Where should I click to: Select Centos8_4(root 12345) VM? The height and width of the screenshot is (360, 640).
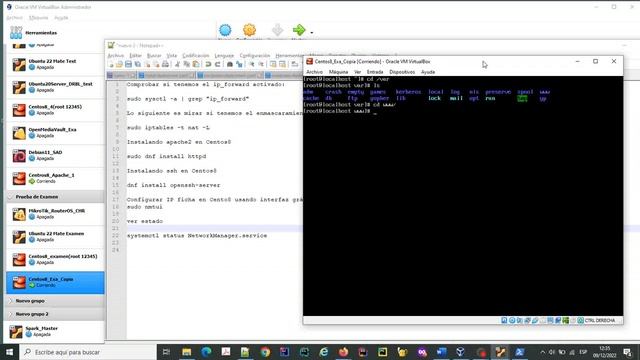(x=55, y=110)
